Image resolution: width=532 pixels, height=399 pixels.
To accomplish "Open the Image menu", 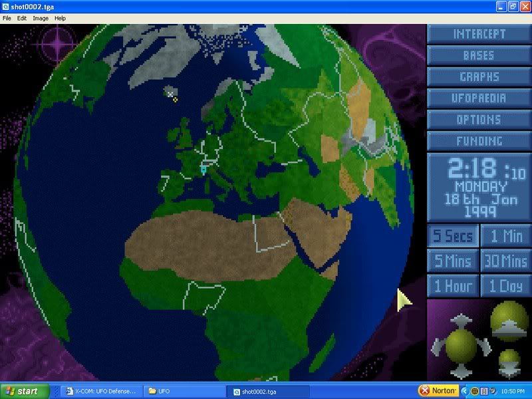I will 41,19.
